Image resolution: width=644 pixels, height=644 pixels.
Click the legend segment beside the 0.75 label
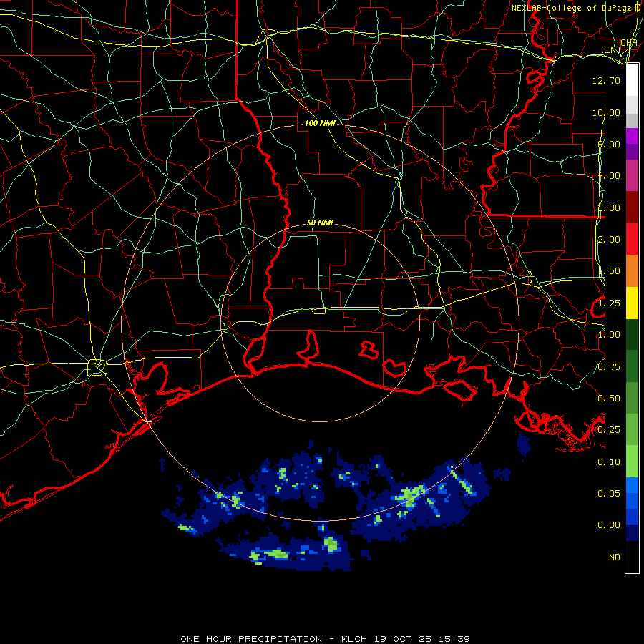tap(632, 366)
